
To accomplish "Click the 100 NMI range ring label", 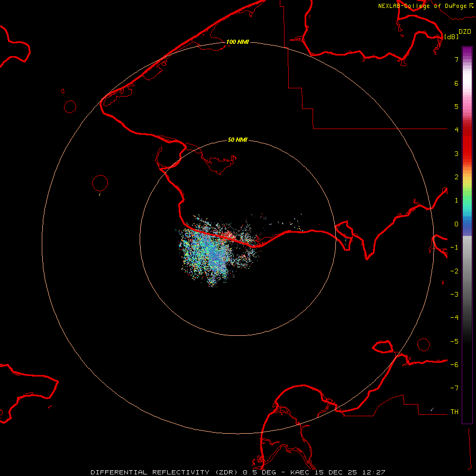I will (237, 42).
